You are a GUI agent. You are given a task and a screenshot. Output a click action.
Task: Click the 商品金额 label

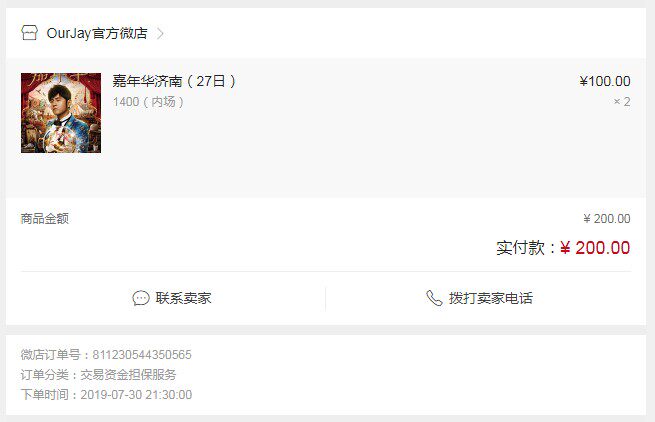[45, 219]
